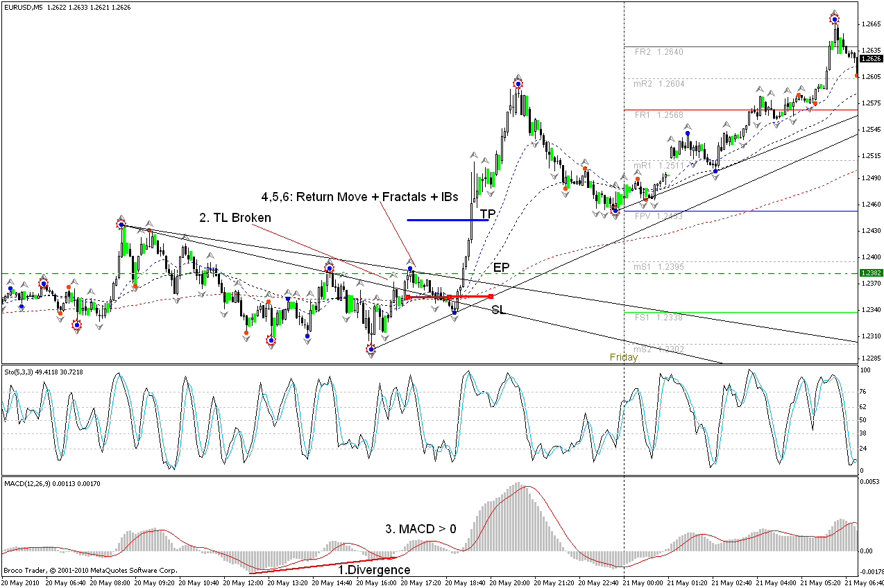Screen dimensions: 884x588
Task: Click the circled swing-high marker above the 20:00 peak
Action: coord(518,84)
